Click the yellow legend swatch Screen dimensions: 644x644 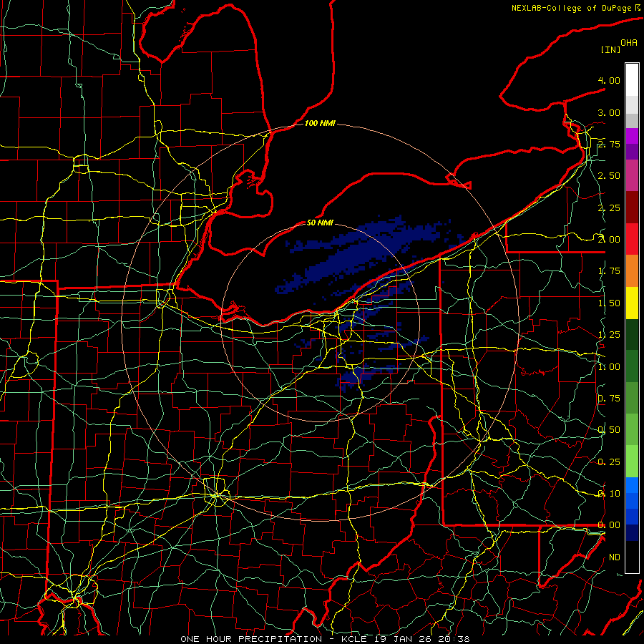[x=632, y=303]
